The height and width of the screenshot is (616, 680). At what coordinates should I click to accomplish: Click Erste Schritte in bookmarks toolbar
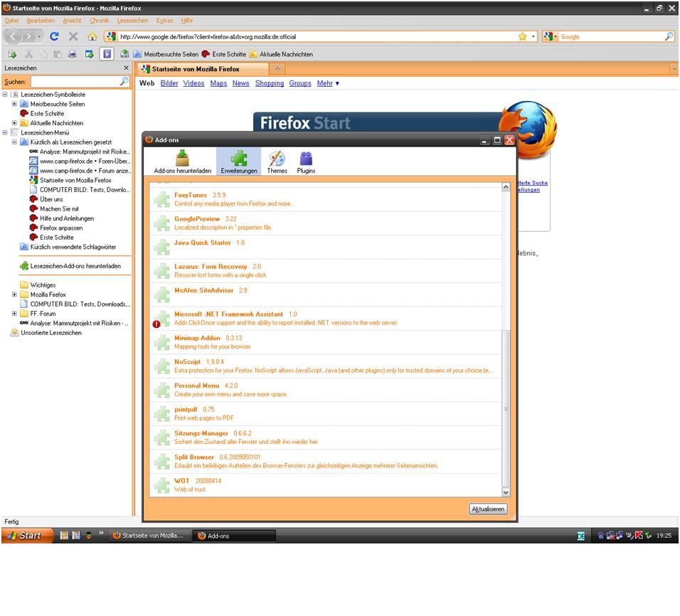tap(224, 54)
